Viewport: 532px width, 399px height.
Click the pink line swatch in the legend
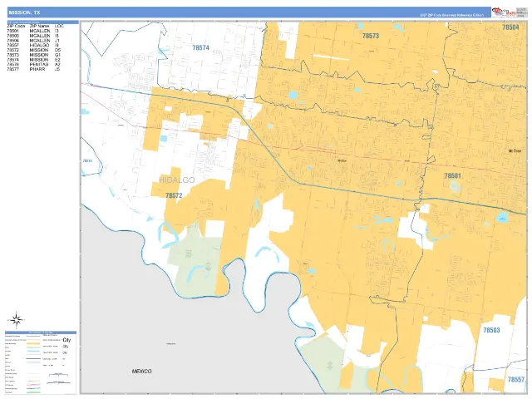point(33,385)
